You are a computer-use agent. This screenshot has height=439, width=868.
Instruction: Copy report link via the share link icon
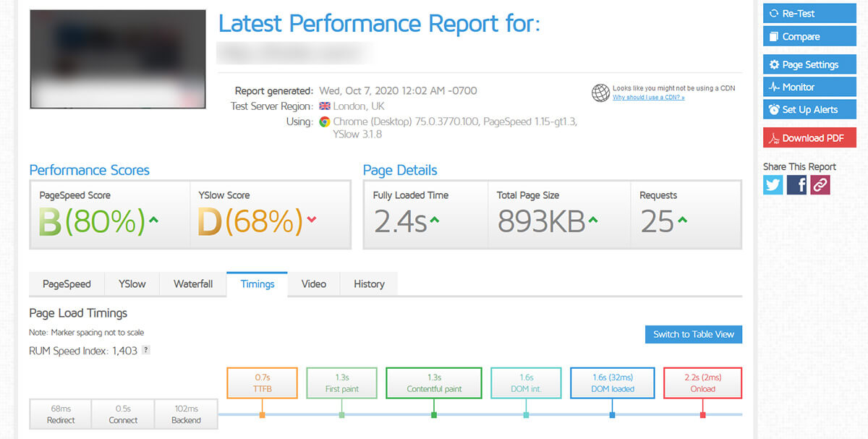[x=820, y=184]
